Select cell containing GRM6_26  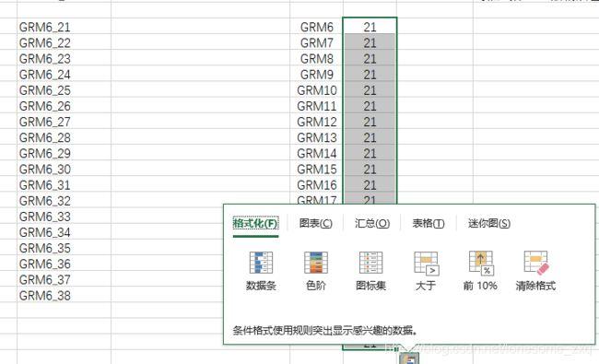pyautogui.click(x=65, y=106)
